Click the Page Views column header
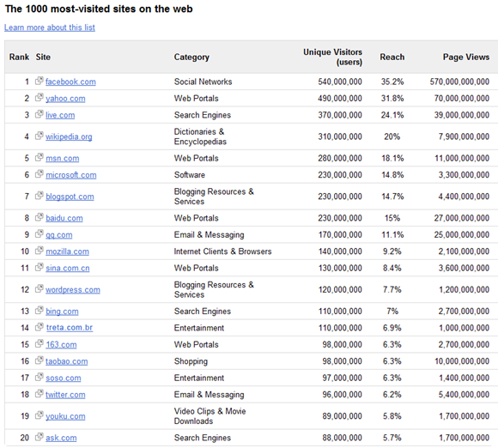 [466, 58]
